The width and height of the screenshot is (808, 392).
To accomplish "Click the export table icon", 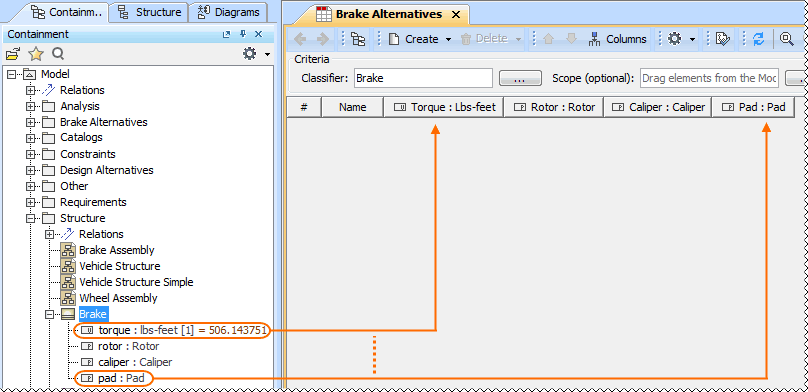I will (723, 39).
